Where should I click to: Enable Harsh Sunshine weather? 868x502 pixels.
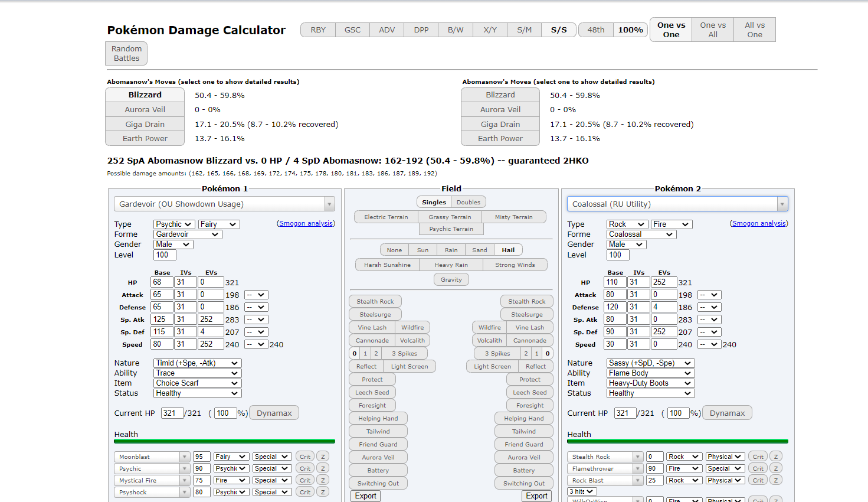tap(387, 265)
